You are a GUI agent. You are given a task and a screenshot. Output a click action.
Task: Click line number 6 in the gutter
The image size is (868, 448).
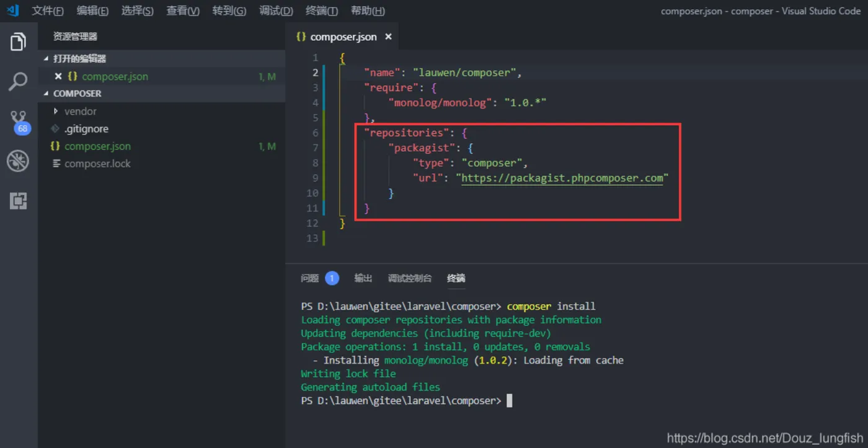coord(315,133)
